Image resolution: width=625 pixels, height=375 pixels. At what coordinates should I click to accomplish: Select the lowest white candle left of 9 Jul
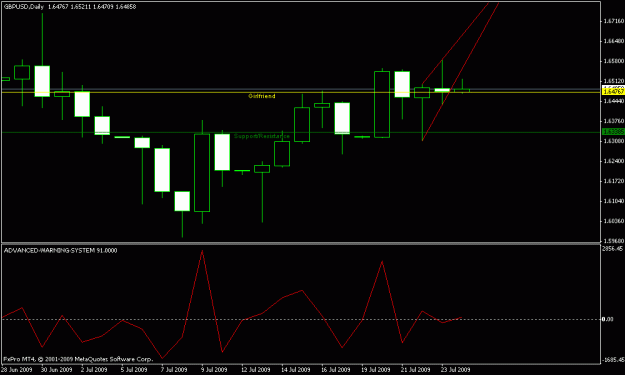182,201
